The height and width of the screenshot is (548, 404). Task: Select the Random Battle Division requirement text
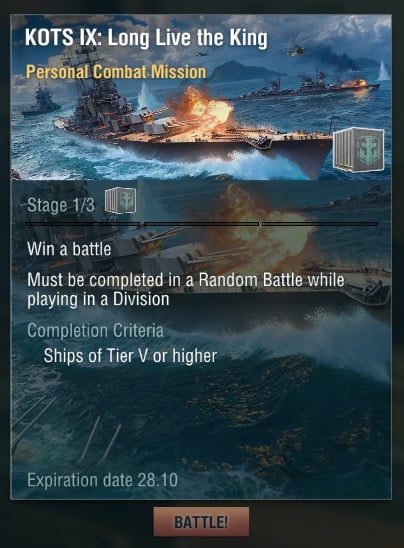(186, 290)
